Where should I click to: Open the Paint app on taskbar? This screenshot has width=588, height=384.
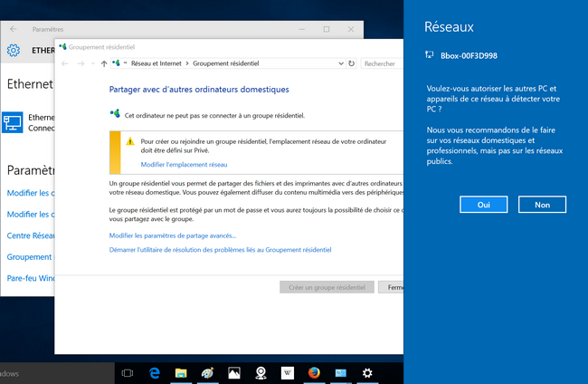(207, 373)
